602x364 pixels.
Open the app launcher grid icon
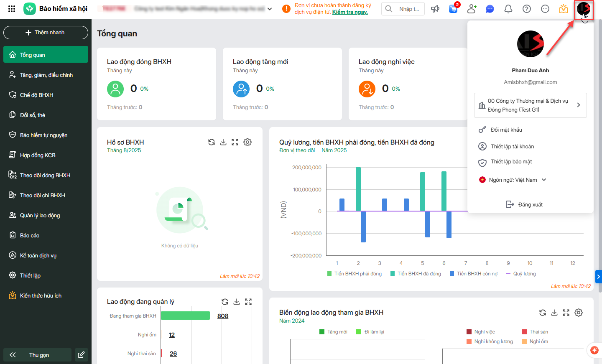point(12,9)
